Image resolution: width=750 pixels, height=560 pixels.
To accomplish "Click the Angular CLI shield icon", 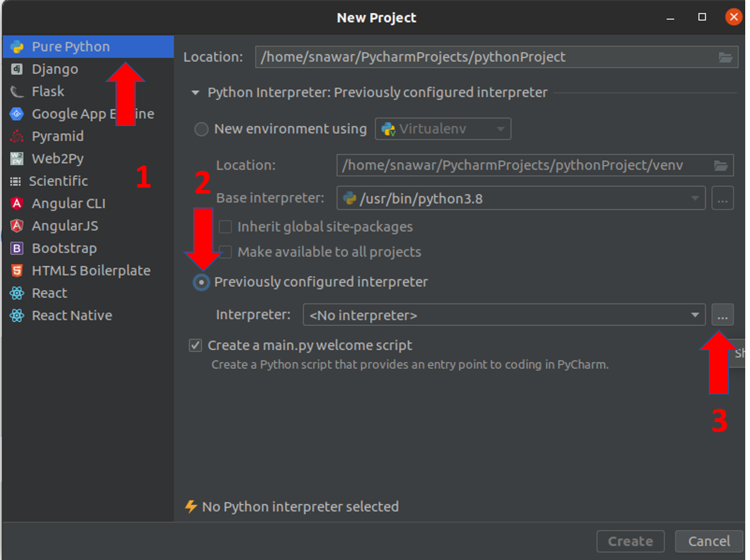I will click(17, 204).
